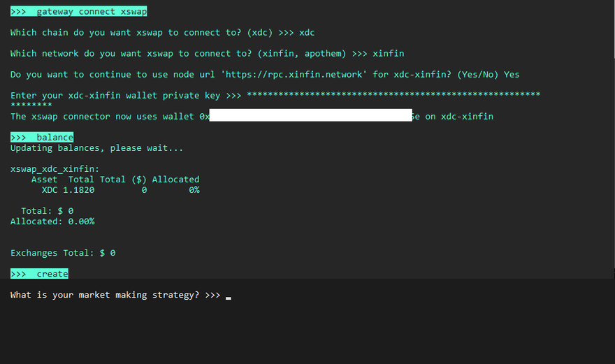Select the "xswap_xdc_xinfin:" heading

click(x=55, y=169)
